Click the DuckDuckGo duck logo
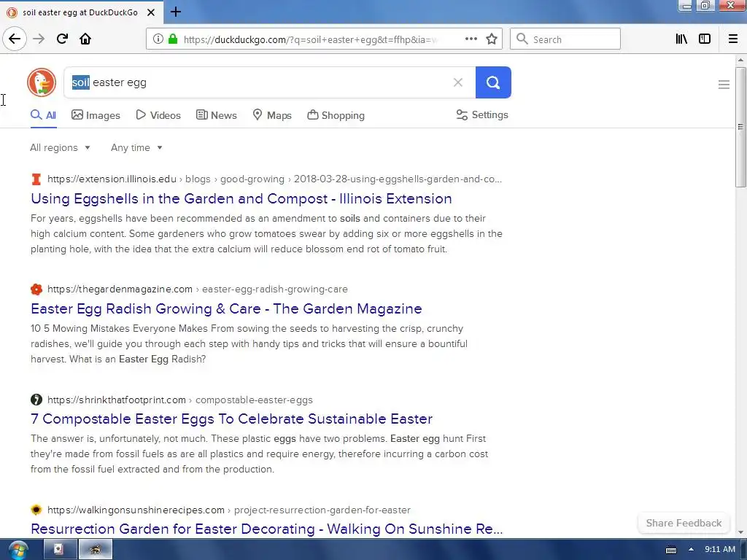The height and width of the screenshot is (560, 747). click(x=42, y=82)
